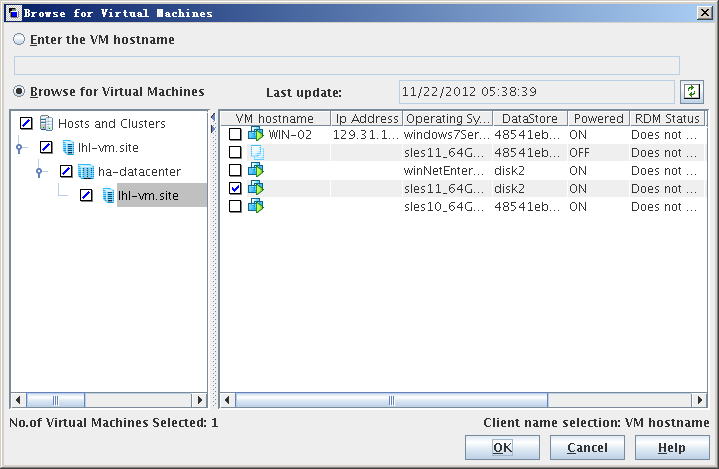Sort by the Powered column header
Viewport: 719px width, 469px height.
tap(598, 118)
